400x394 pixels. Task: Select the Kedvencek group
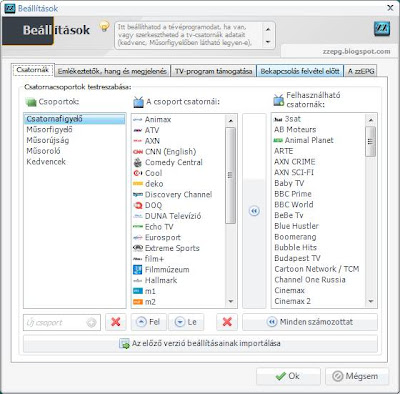pos(75,162)
